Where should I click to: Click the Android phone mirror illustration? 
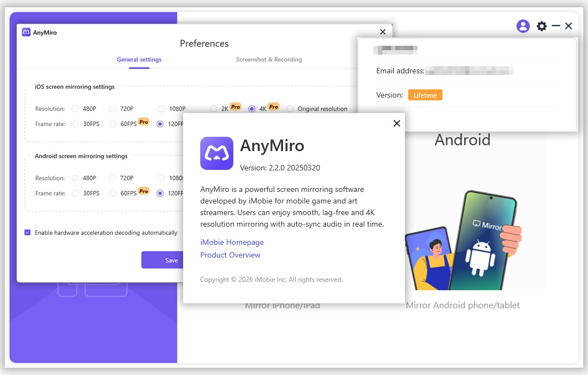point(463,240)
